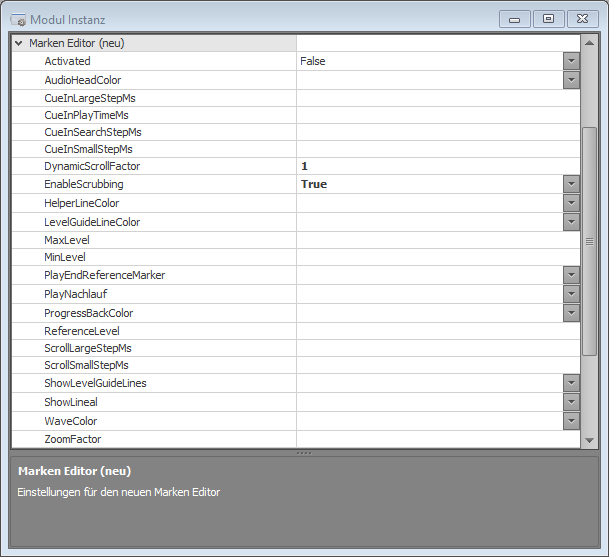The width and height of the screenshot is (609, 557).
Task: Open the WaveColor dropdown arrow
Action: click(x=571, y=421)
